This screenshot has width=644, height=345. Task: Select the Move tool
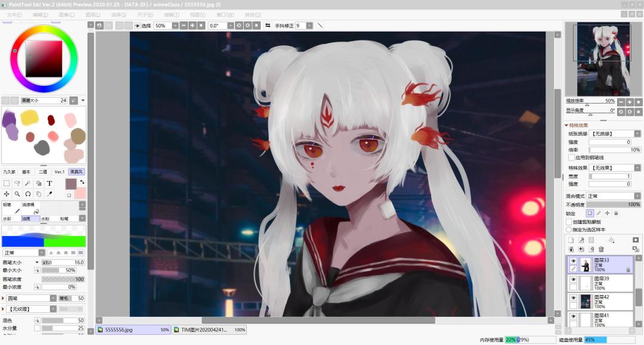point(7,194)
